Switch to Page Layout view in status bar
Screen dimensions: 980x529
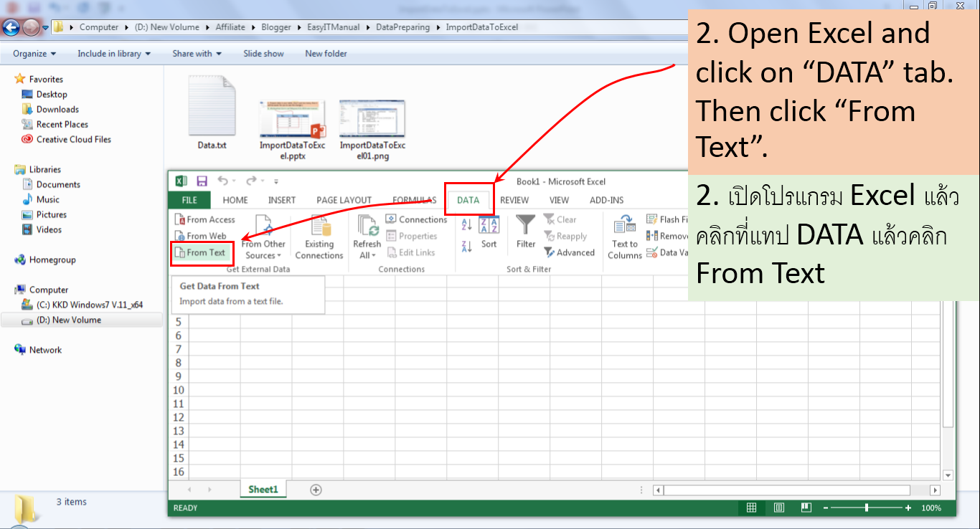pos(779,507)
